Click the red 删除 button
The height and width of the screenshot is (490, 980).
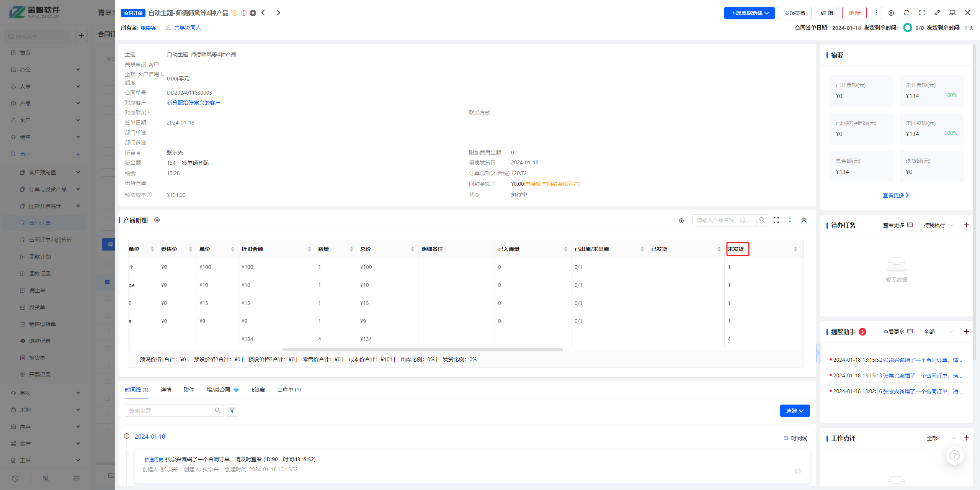(854, 13)
